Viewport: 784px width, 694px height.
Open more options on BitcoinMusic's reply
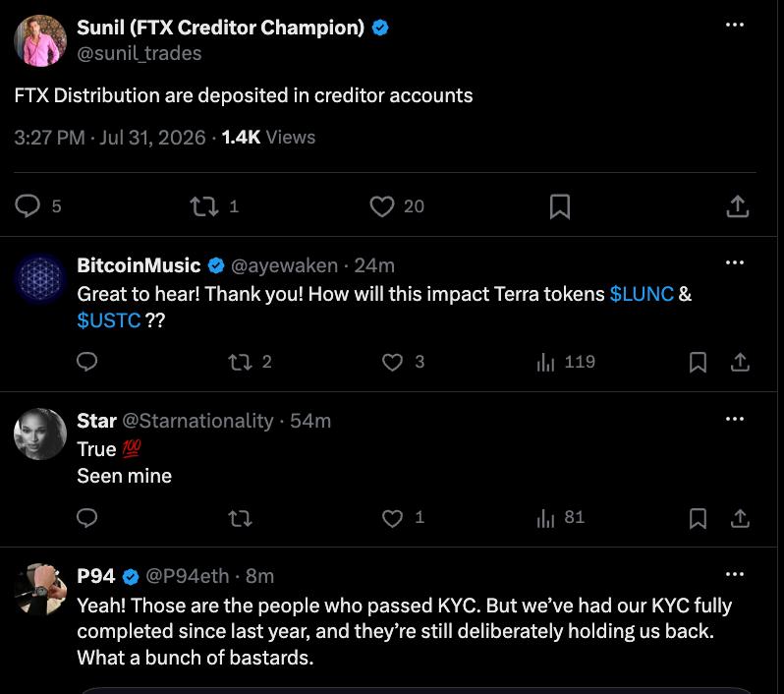click(735, 262)
